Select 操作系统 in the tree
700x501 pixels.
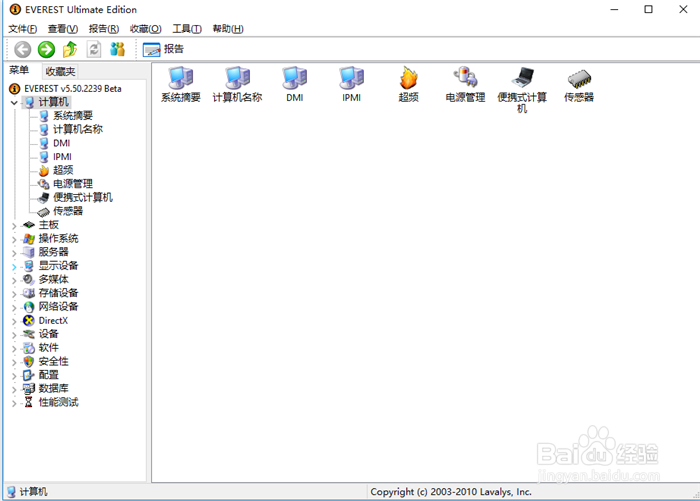pos(58,238)
